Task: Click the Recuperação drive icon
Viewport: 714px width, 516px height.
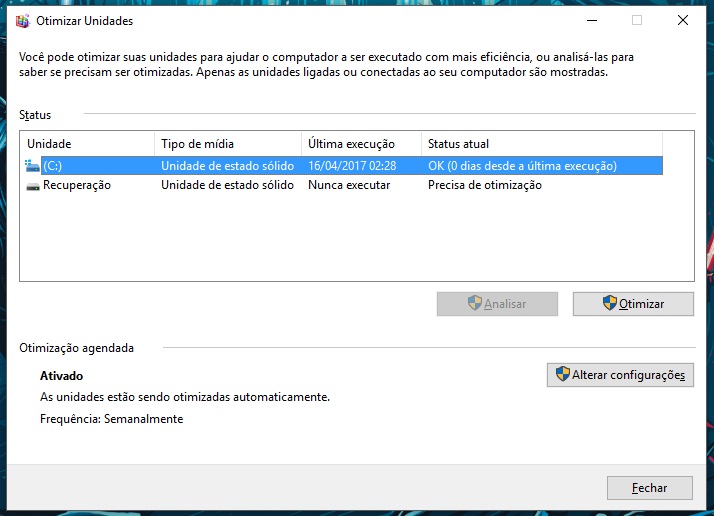Action: pos(32,186)
